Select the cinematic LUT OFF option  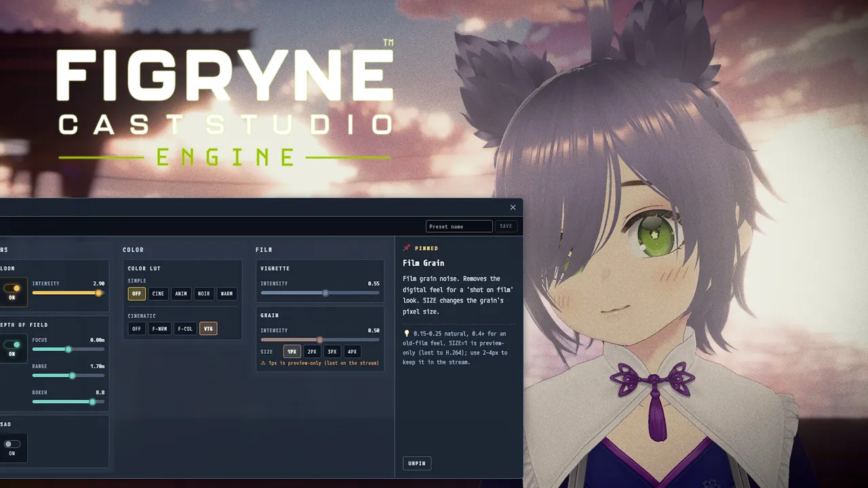(x=137, y=329)
